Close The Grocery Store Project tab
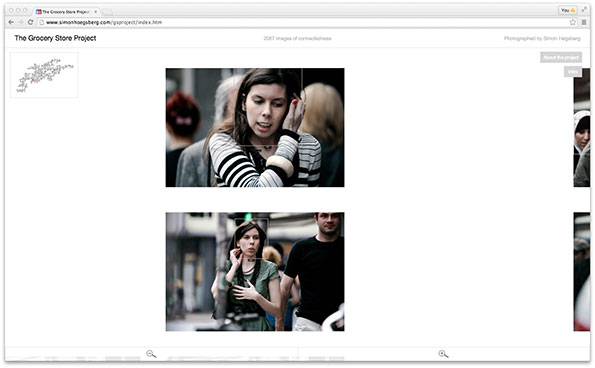The image size is (595, 368). tap(96, 12)
